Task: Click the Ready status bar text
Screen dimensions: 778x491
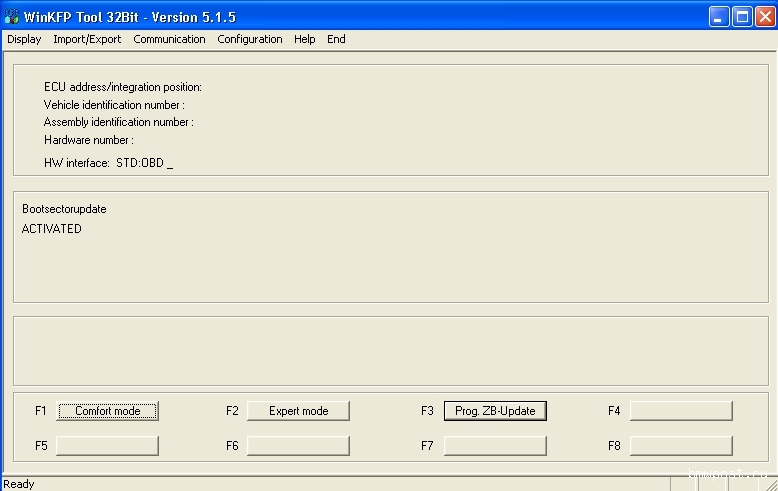Action: click(x=19, y=484)
